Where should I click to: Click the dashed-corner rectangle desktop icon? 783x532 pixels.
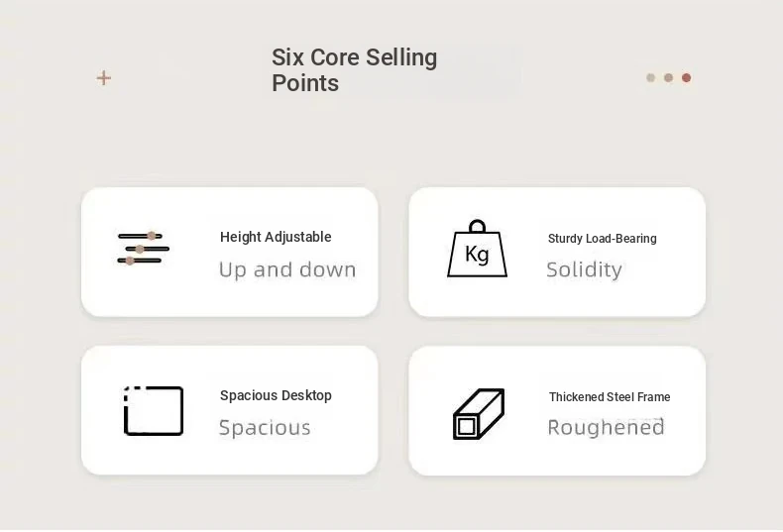coord(154,411)
